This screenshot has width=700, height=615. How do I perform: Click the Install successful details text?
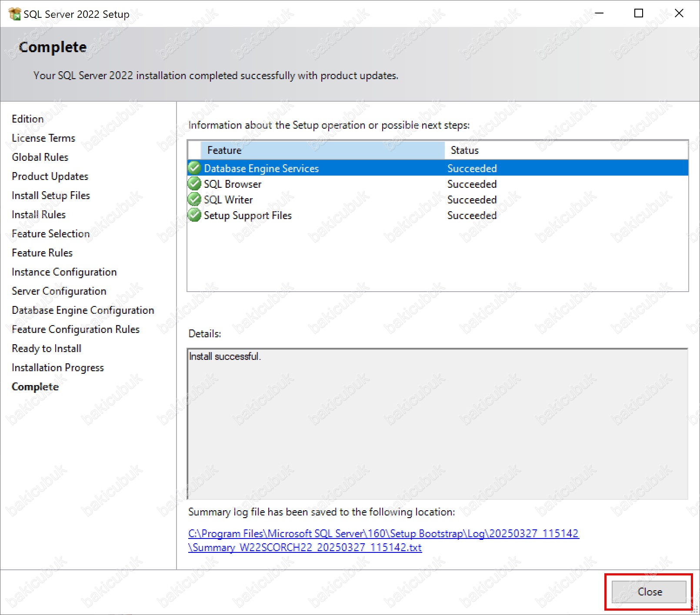click(225, 356)
